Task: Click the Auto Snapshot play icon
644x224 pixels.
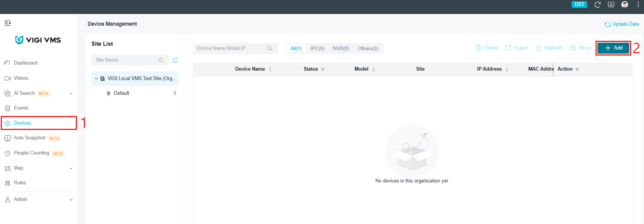Action: pyautogui.click(x=8, y=138)
